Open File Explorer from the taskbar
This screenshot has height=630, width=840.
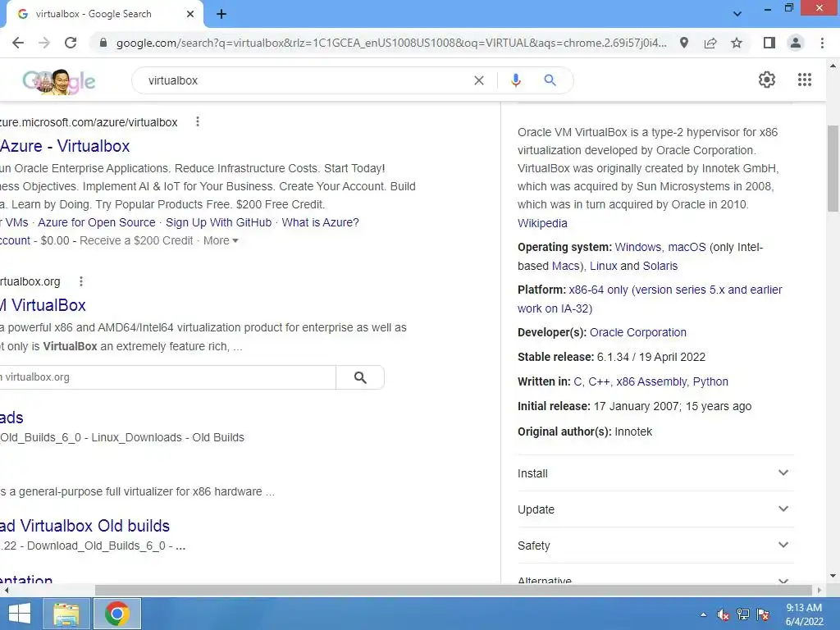coord(66,614)
